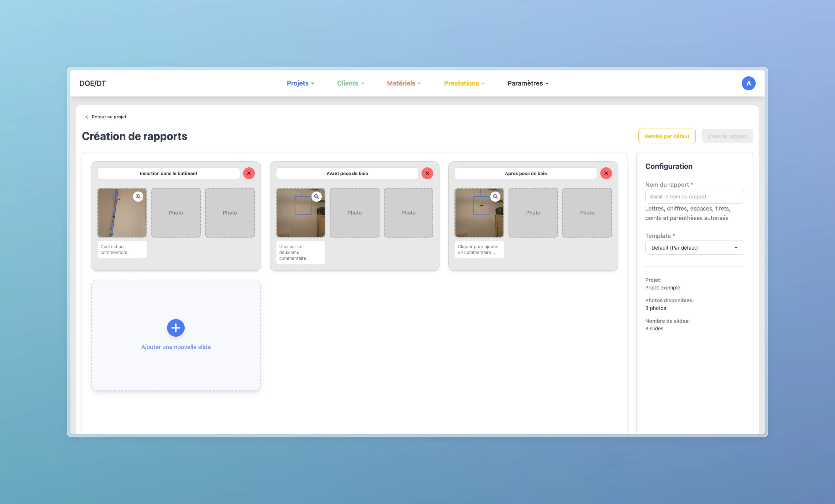The width and height of the screenshot is (835, 504).
Task: Zoom the Insertion dans le batiment photo
Action: pos(138,196)
